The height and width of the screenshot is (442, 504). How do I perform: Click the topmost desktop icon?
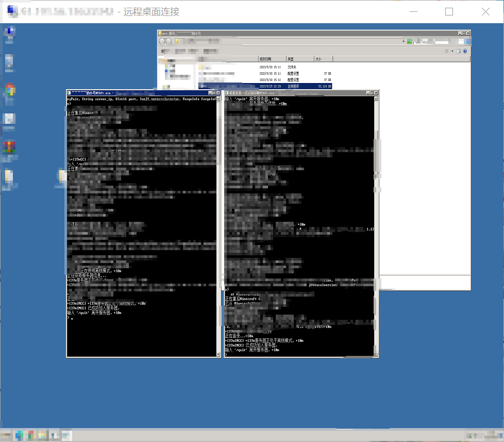9,33
